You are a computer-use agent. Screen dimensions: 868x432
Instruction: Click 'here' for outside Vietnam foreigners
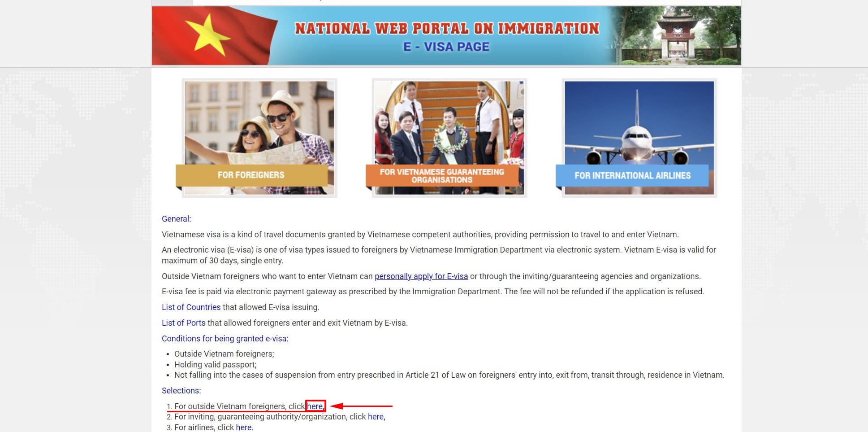[315, 406]
